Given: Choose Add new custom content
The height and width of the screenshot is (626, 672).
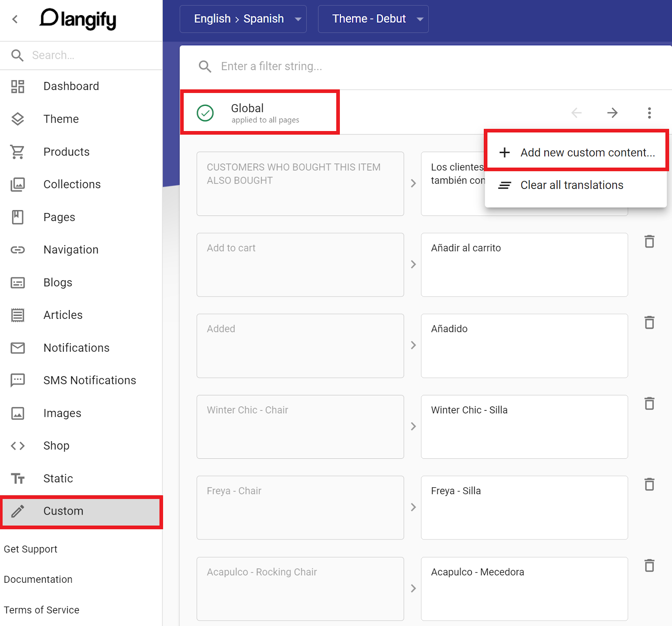Looking at the screenshot, I should coord(576,153).
